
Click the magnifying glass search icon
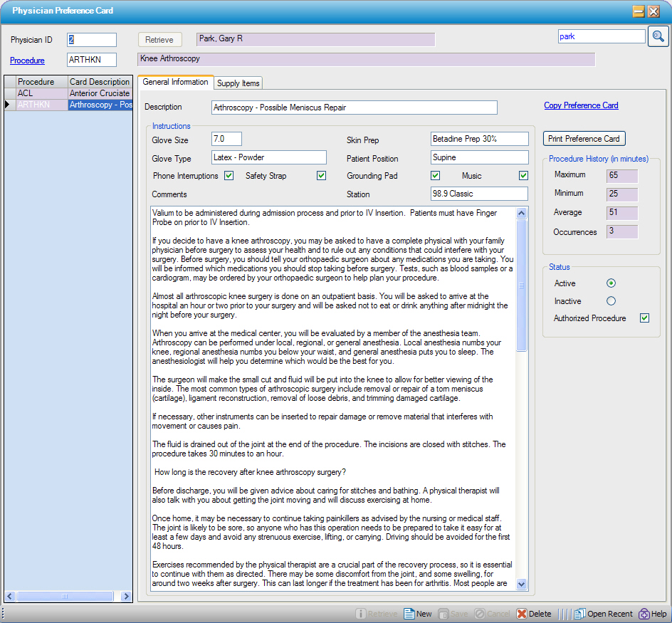pos(658,36)
